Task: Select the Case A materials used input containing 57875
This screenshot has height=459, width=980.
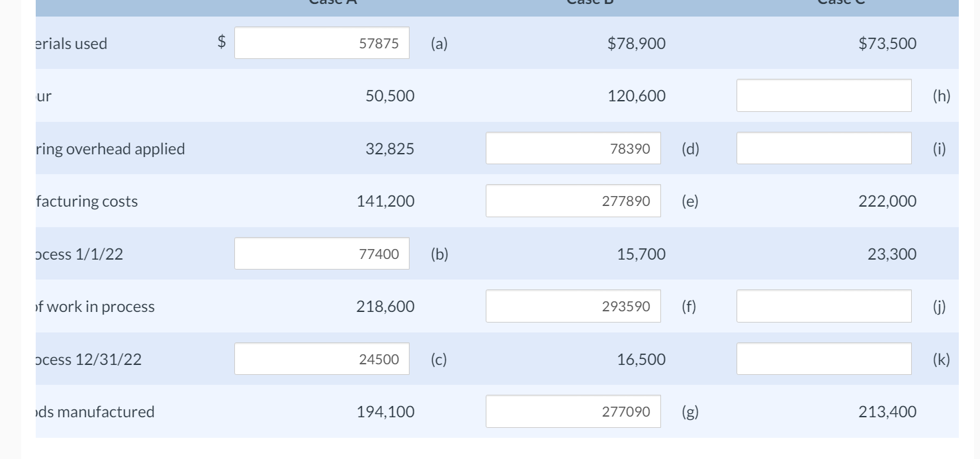Action: [x=322, y=42]
